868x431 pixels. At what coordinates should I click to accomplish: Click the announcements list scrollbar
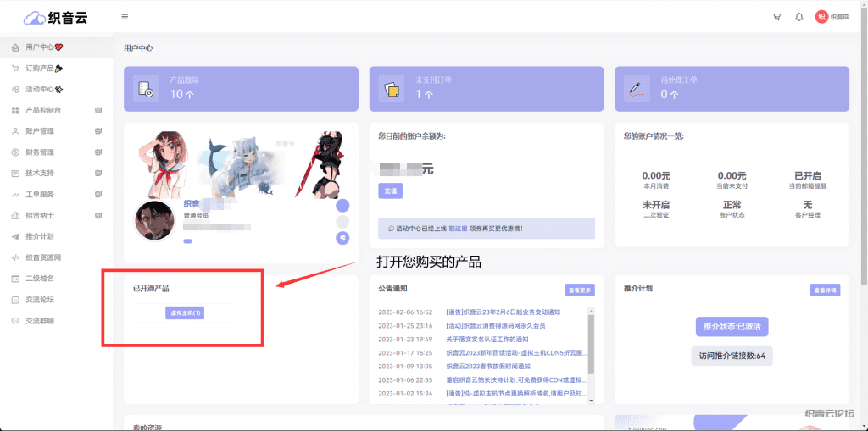591,343
